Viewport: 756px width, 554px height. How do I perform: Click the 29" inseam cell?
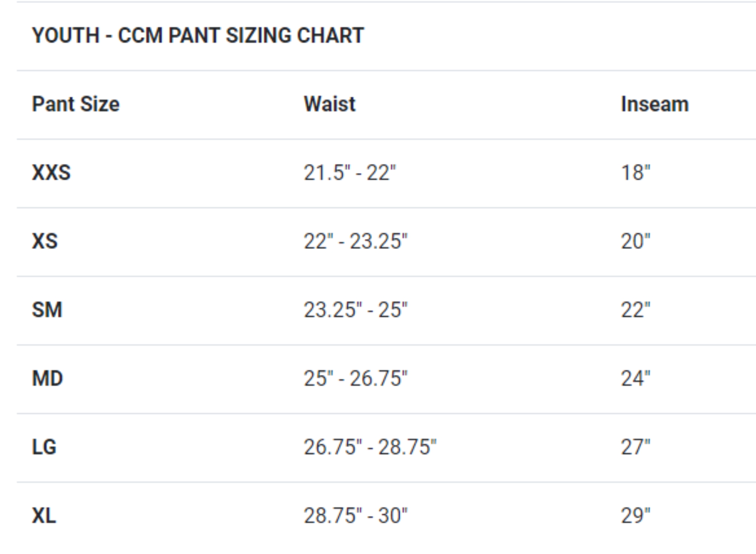click(636, 515)
